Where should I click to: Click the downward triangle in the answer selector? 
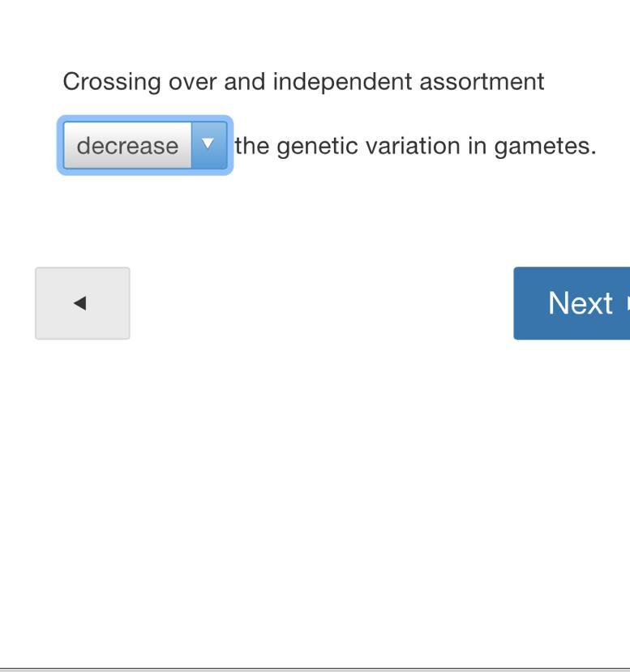click(208, 143)
